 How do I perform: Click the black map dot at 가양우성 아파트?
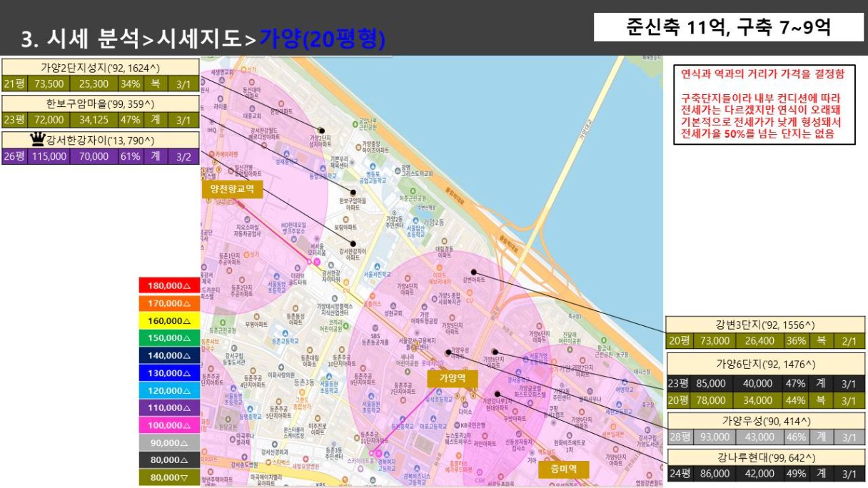(x=448, y=352)
